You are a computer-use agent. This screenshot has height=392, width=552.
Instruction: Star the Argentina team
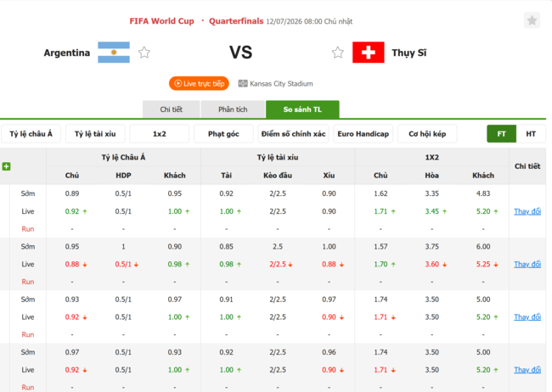pos(144,53)
